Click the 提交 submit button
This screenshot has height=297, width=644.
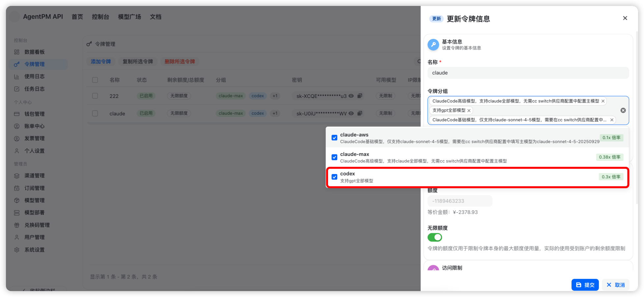(x=585, y=285)
